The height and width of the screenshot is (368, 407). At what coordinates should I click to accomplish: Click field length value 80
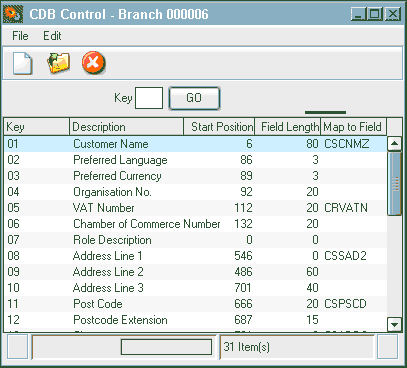point(312,144)
